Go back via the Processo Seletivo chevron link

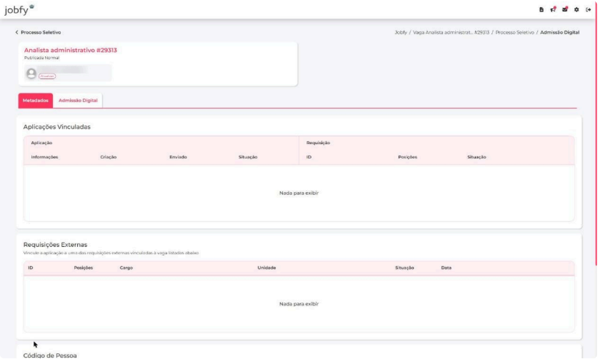38,32
